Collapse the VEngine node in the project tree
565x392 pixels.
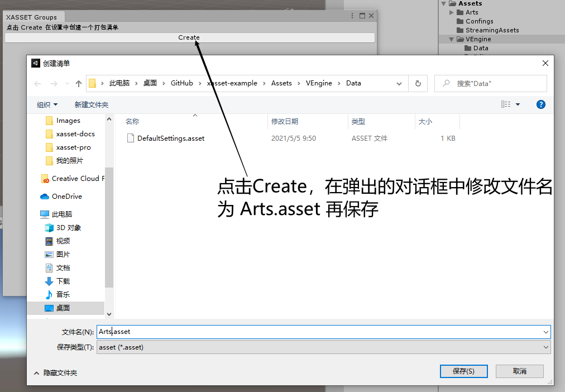click(x=451, y=39)
